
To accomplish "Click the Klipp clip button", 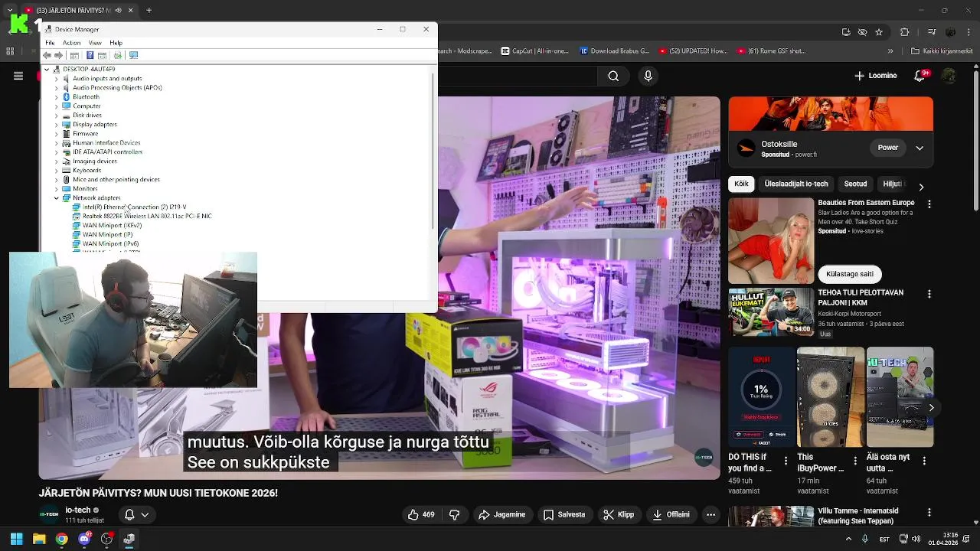I will (619, 514).
